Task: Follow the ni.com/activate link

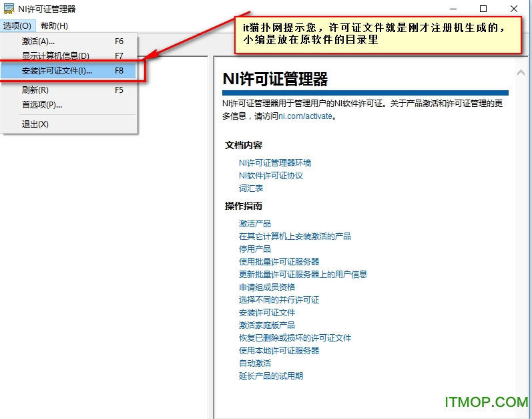Action: coord(305,116)
